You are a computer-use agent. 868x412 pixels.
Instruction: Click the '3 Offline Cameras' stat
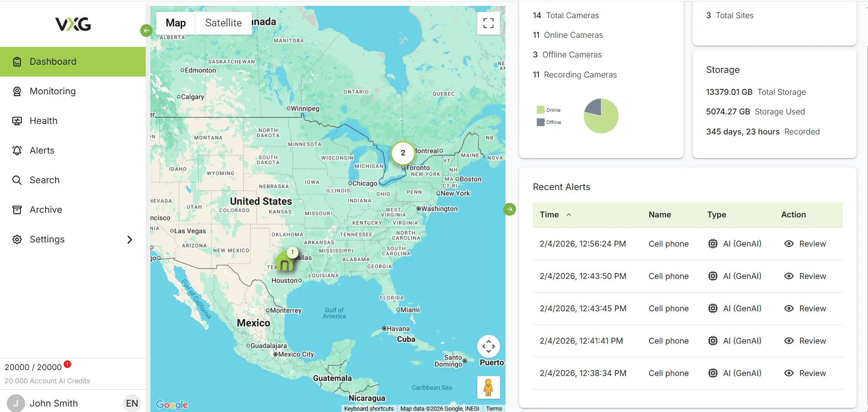[567, 55]
